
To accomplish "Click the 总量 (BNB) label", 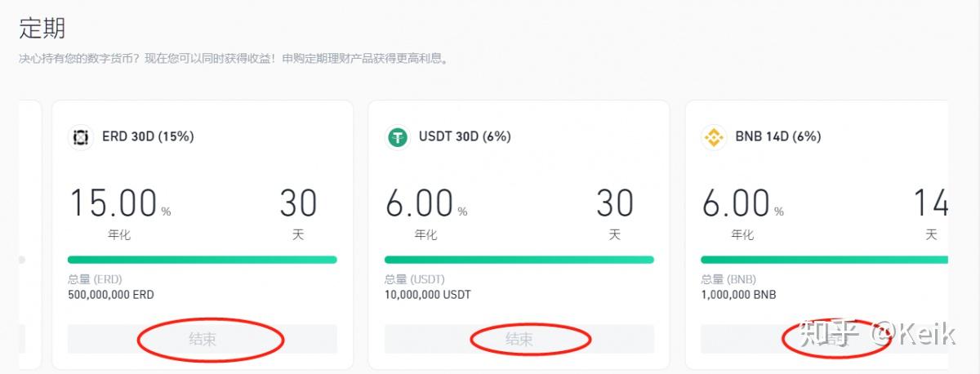I will 728,279.
